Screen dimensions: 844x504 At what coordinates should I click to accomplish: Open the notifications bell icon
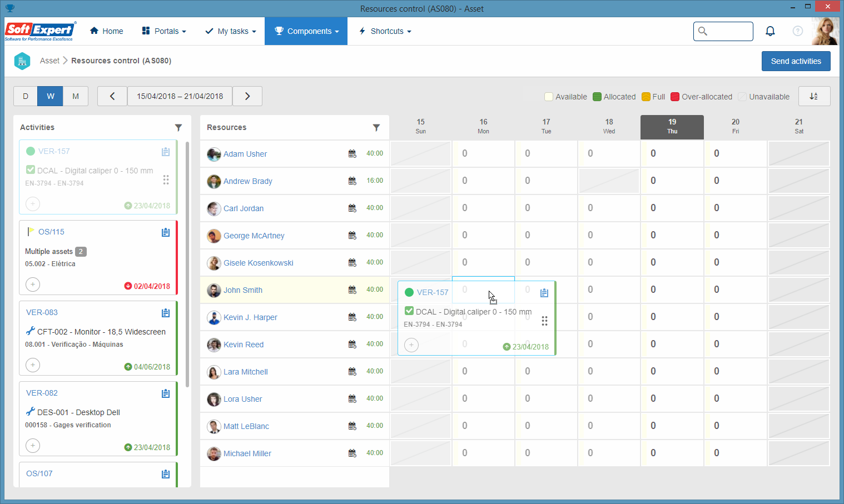(x=770, y=31)
